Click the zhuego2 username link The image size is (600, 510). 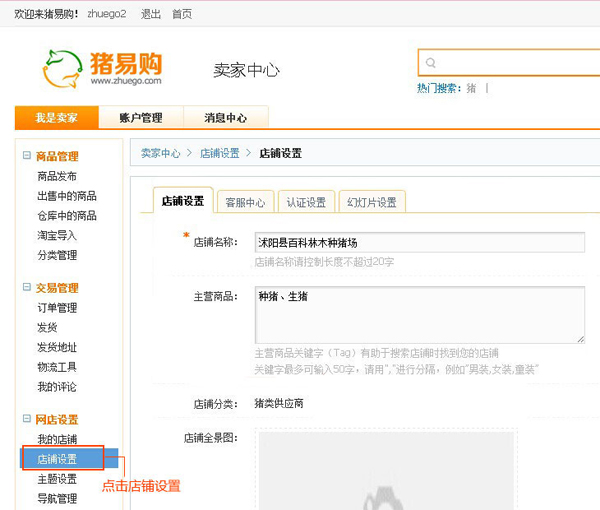107,14
